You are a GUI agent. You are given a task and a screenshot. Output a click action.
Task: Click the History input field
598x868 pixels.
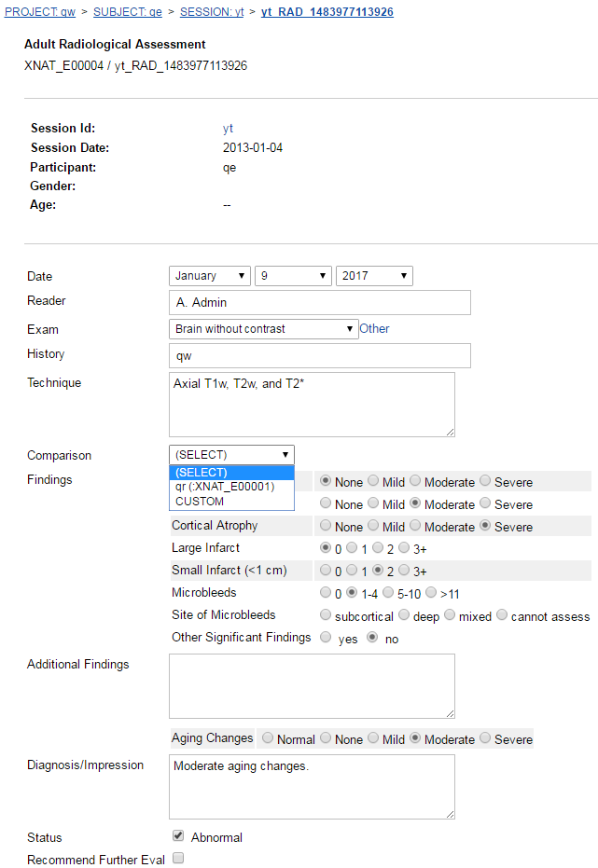[319, 356]
